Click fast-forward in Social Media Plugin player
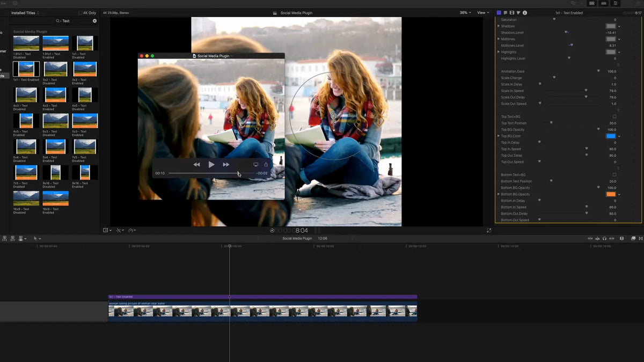The image size is (644, 362). click(226, 165)
